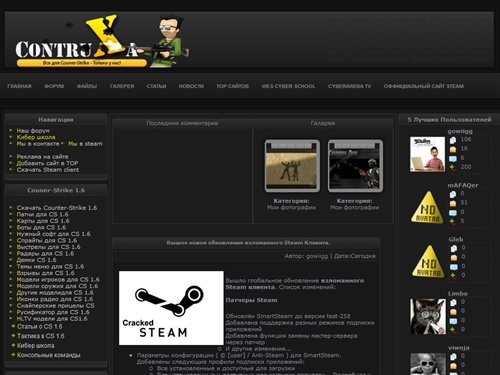Open ГАЛЕРЕЯ in the top menu
500x375 pixels.
122,86
